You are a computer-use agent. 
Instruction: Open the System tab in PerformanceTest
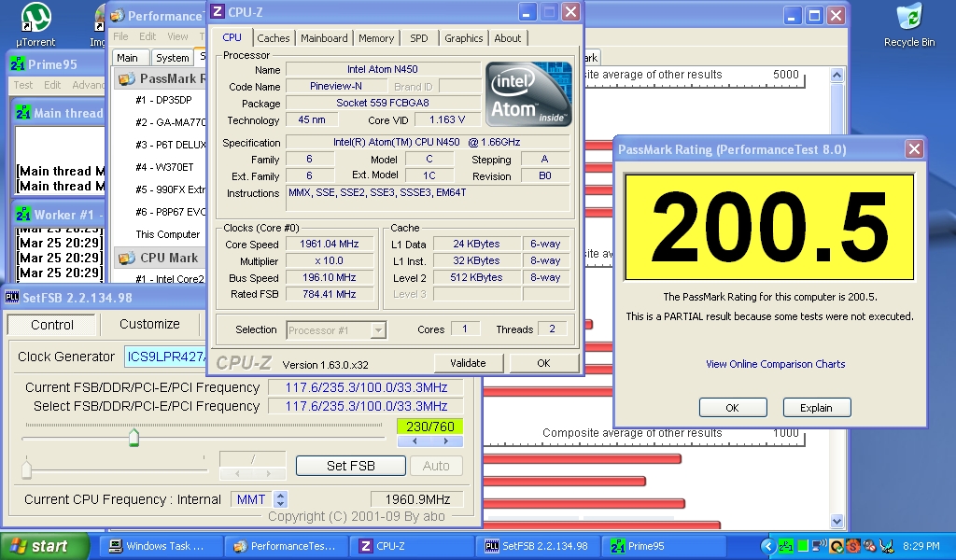[x=172, y=58]
